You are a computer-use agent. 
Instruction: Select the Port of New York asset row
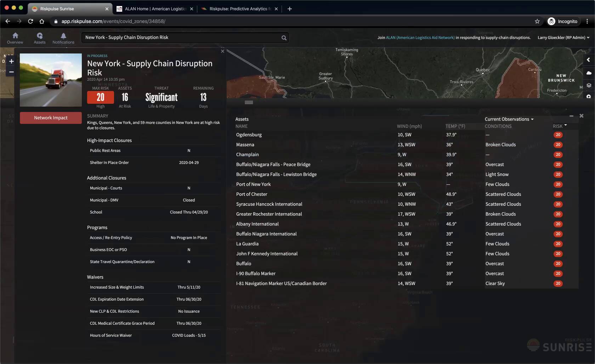click(x=253, y=184)
